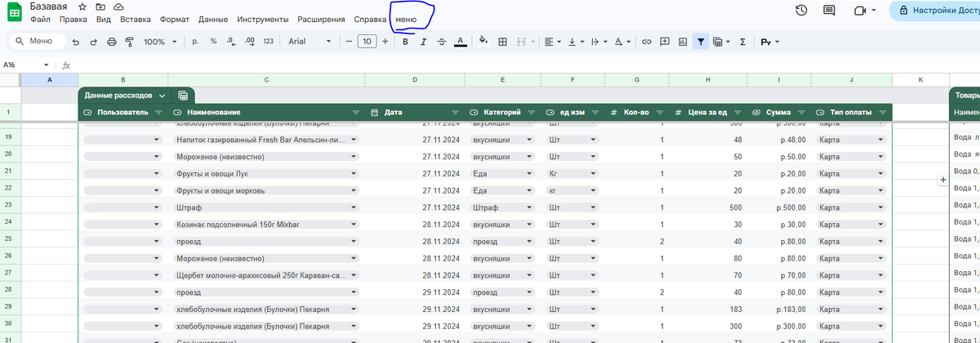This screenshot has height=343, width=980.
Task: Open the Формат menu
Action: pyautogui.click(x=175, y=19)
